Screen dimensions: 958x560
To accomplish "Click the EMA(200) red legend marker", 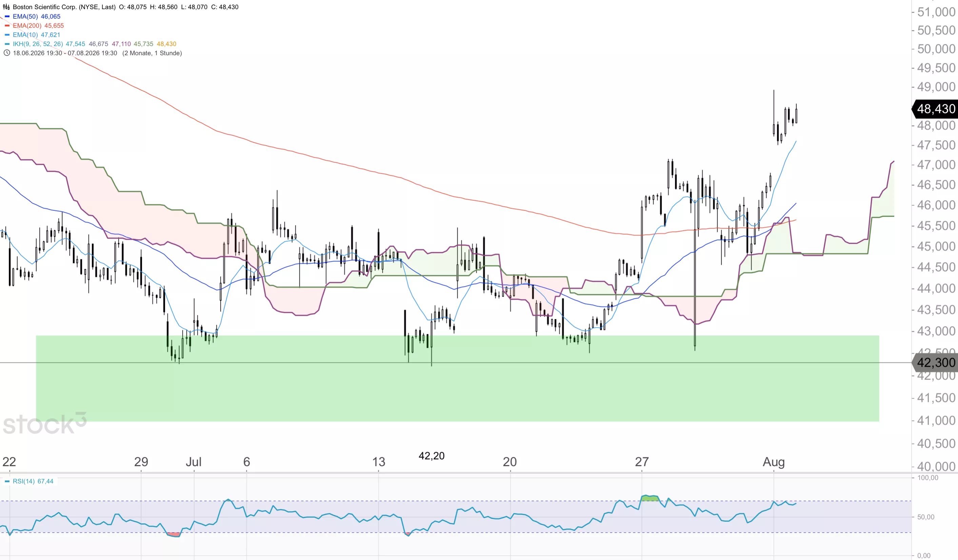I will coord(7,25).
